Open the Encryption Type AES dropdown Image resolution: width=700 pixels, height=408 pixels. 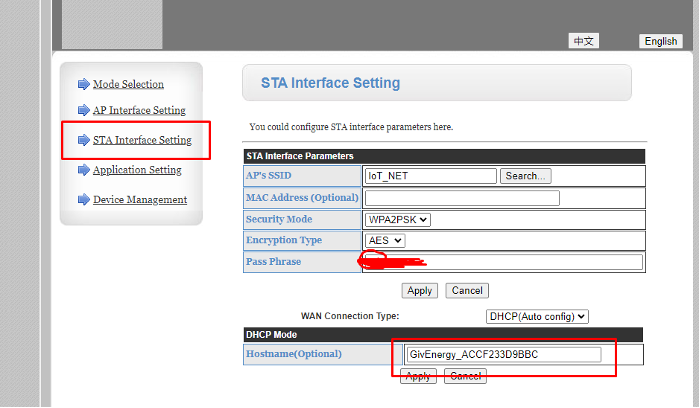pyautogui.click(x=385, y=241)
